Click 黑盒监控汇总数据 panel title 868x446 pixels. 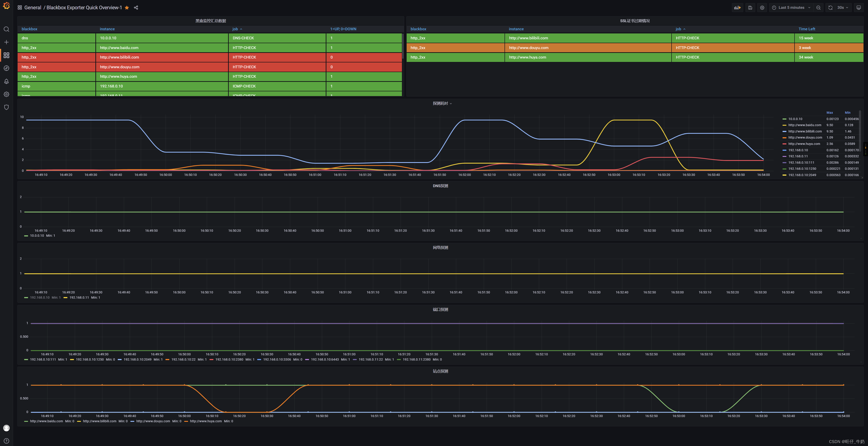point(211,21)
